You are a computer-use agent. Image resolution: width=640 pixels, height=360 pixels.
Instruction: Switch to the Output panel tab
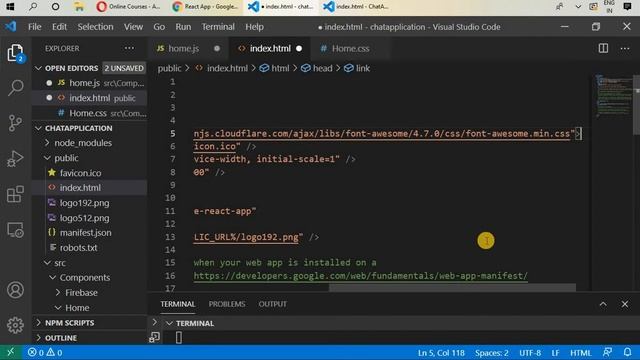coord(272,304)
